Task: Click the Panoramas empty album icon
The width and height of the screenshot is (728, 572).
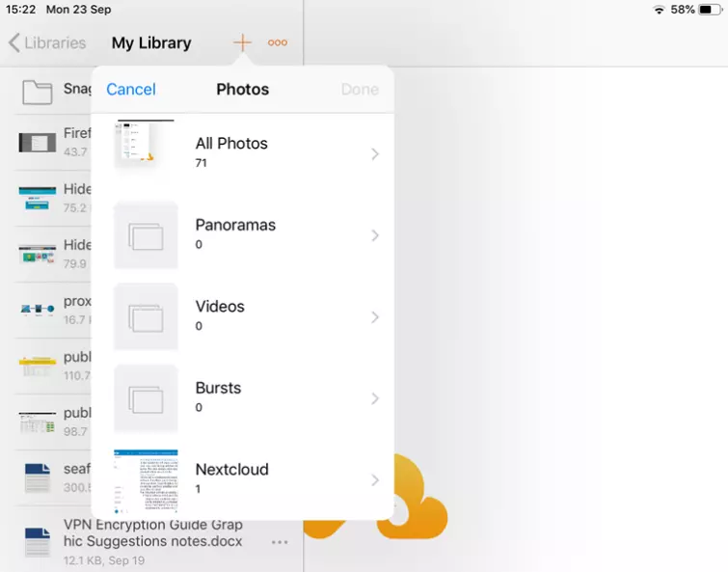Action: pos(146,235)
